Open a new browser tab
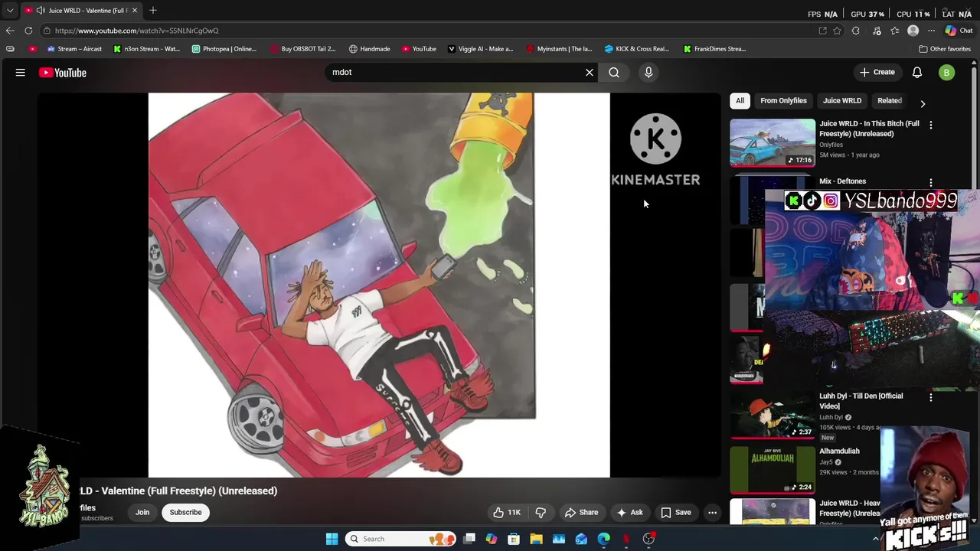The width and height of the screenshot is (980, 551). click(153, 11)
